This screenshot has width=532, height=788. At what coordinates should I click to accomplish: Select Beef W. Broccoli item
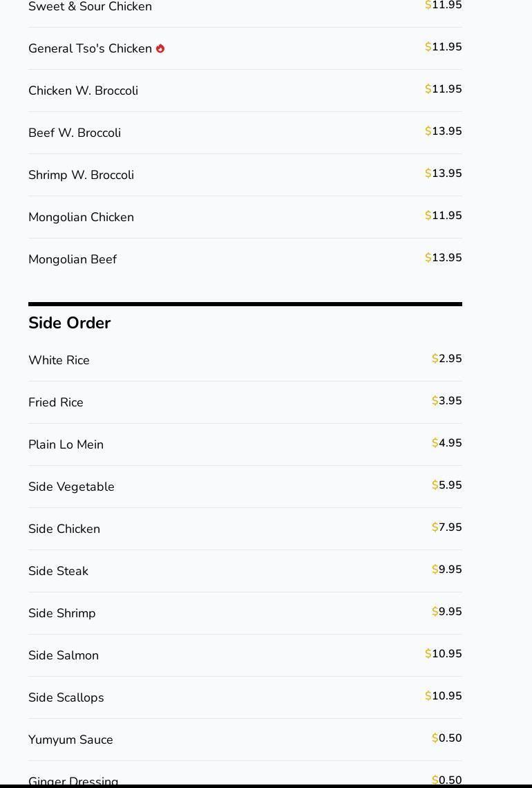245,133
